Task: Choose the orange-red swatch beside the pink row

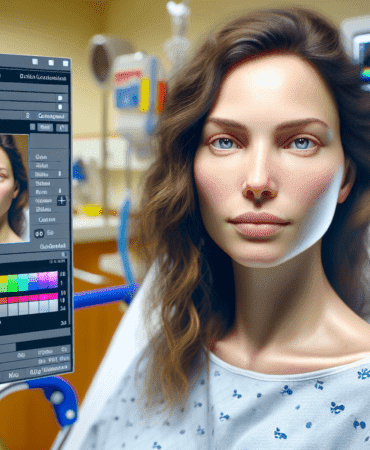Action: 3,301
